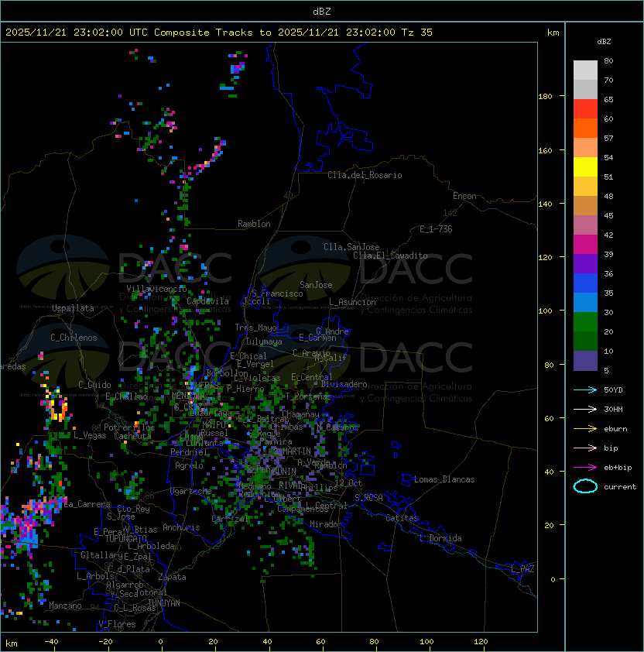
Task: Click the 180 km tick on vertical axis
Action: pos(545,97)
